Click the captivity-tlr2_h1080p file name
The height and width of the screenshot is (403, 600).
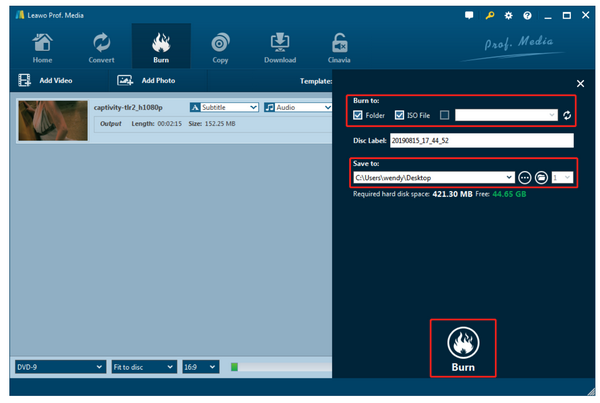click(128, 108)
